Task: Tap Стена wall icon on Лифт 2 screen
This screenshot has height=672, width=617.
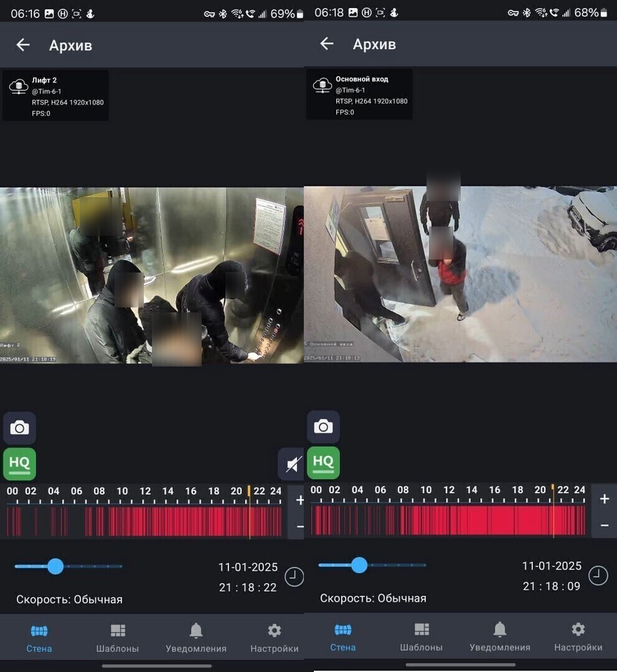Action: click(39, 638)
